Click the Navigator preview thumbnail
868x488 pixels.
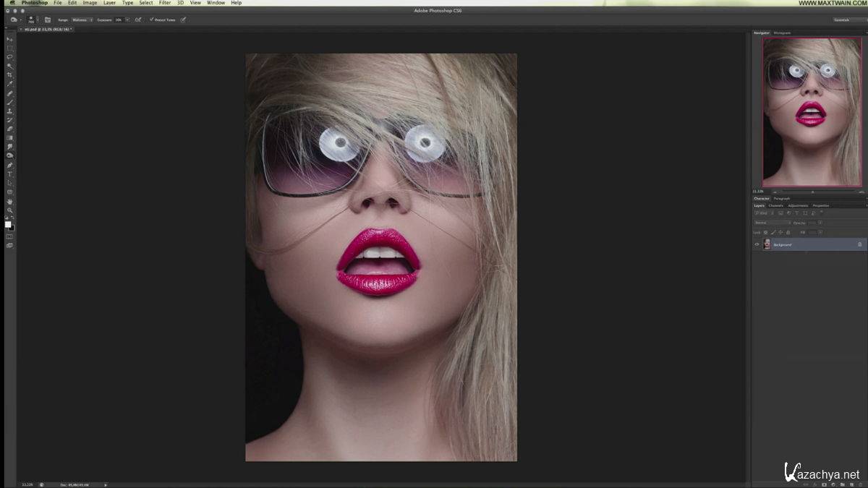[812, 112]
